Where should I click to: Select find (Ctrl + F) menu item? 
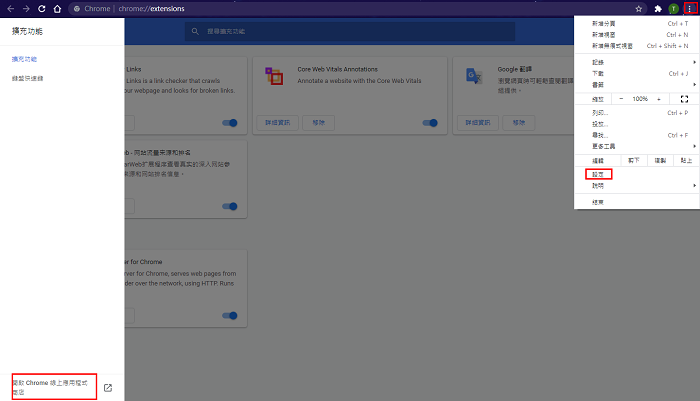click(x=637, y=135)
